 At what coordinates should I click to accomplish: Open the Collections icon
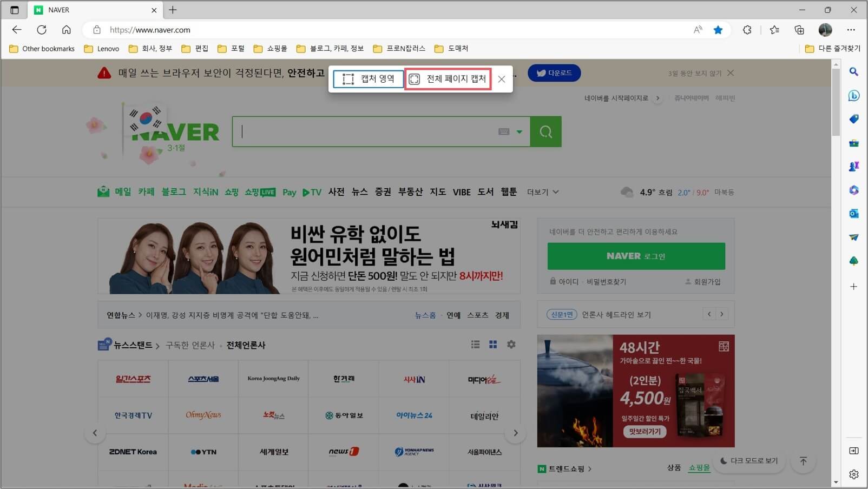pos(799,30)
